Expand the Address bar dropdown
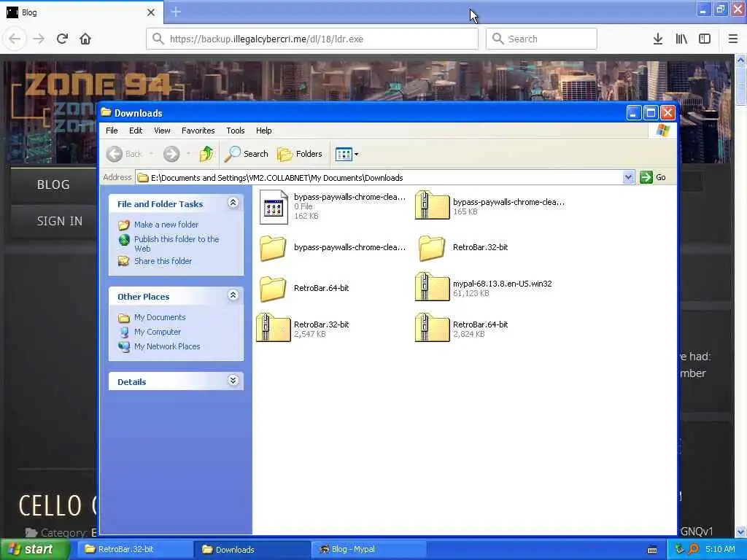Image resolution: width=747 pixels, height=560 pixels. 628,178
